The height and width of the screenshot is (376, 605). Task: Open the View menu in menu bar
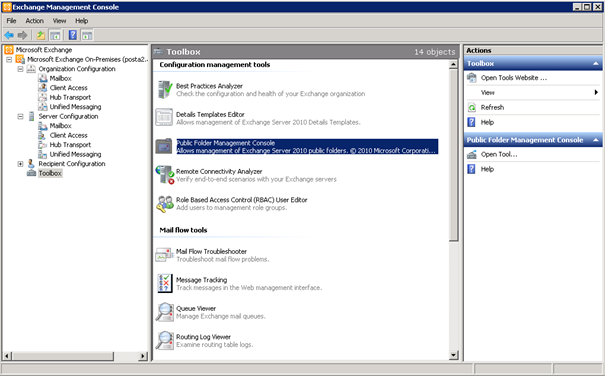pos(59,21)
